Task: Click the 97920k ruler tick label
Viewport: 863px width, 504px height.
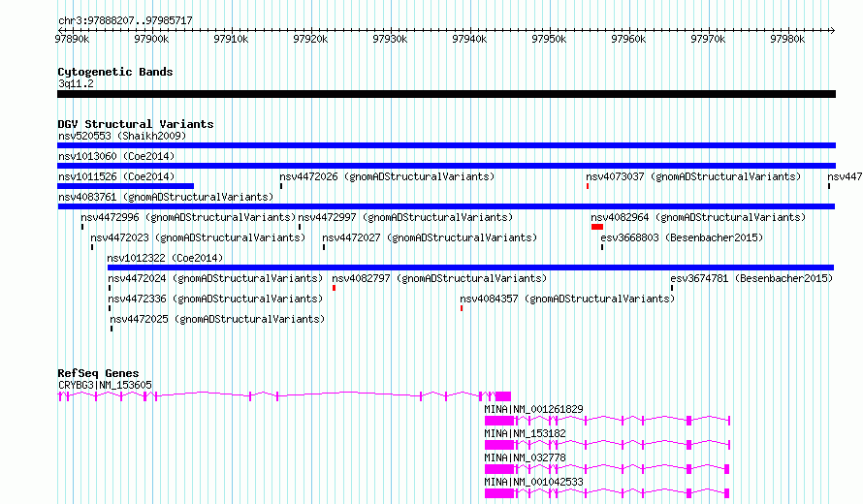Action: (310, 39)
